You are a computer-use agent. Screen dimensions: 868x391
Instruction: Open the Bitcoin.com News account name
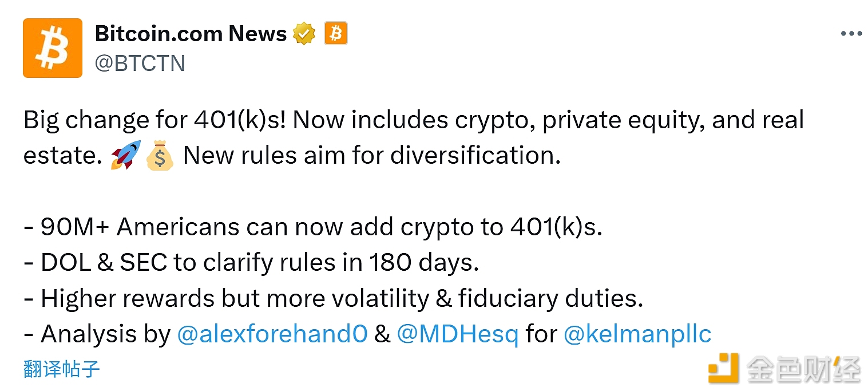pos(191,34)
